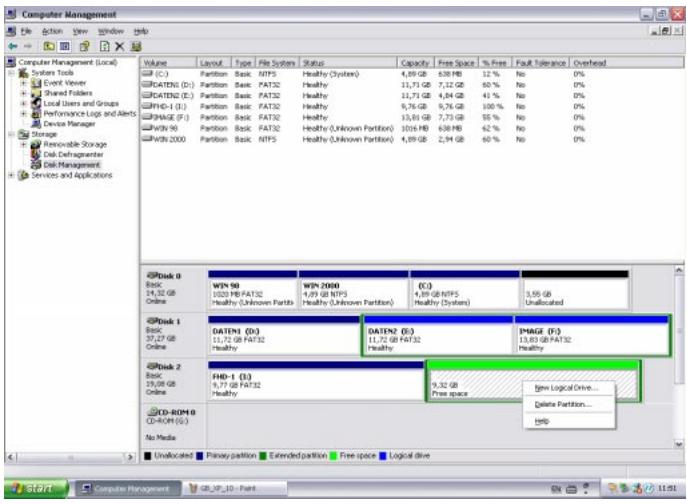Open the Action menu
This screenshot has height=504, width=687.
[x=52, y=31]
